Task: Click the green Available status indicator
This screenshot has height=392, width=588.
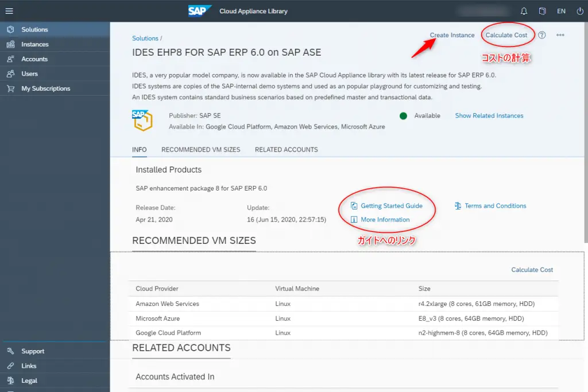Action: pyautogui.click(x=404, y=116)
